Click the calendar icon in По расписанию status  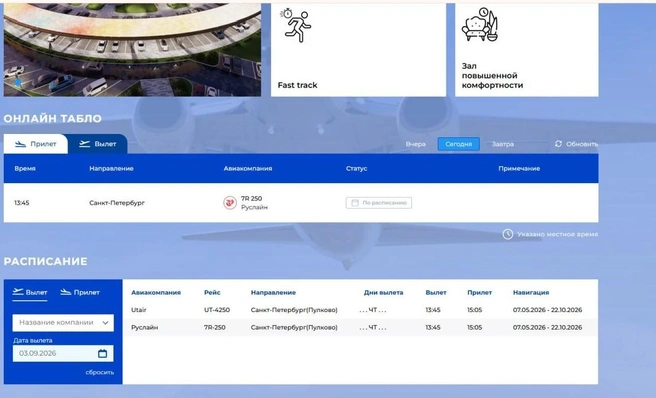(x=355, y=203)
